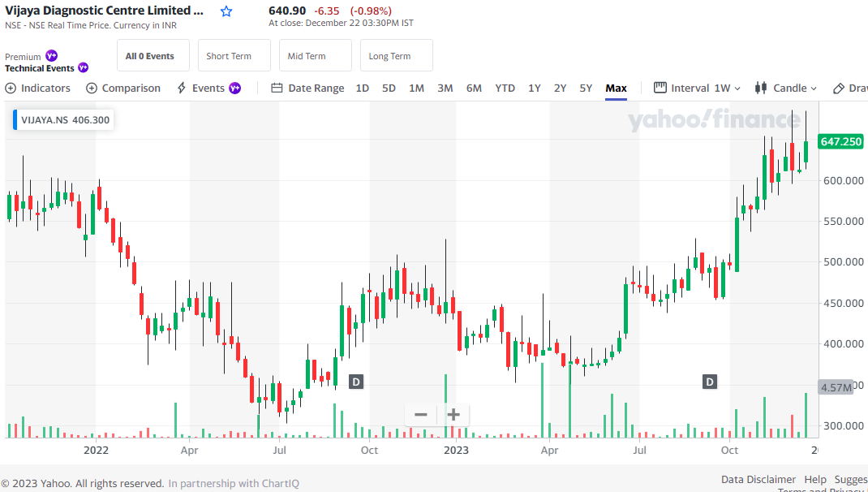Click a D dividend marker on the chart
This screenshot has height=492, width=868.
pyautogui.click(x=355, y=381)
